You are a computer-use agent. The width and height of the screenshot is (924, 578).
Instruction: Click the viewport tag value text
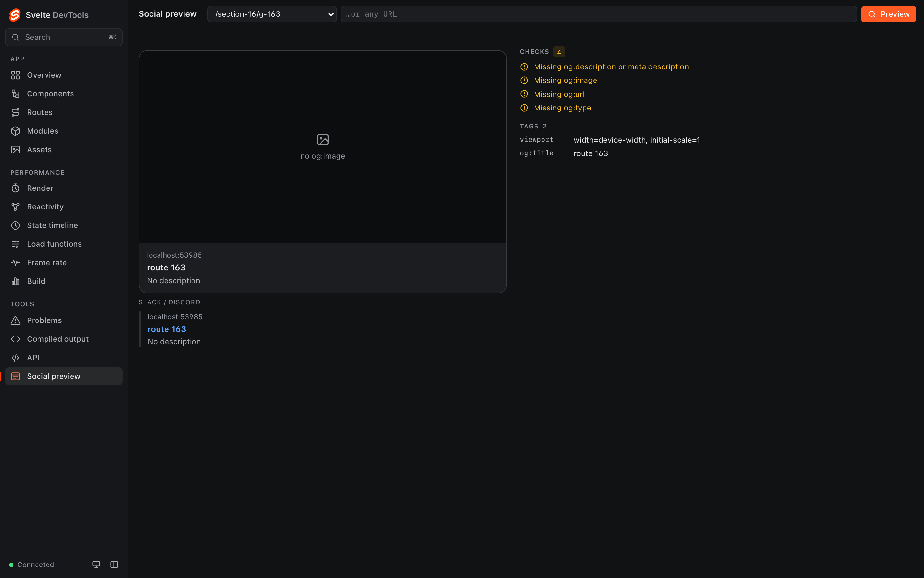click(637, 140)
